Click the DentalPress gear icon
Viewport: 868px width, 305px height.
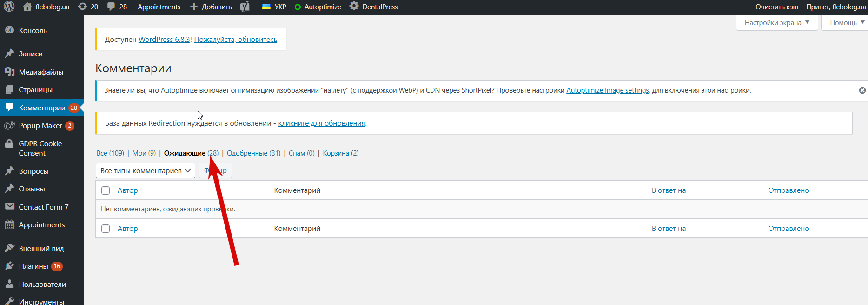pyautogui.click(x=354, y=7)
